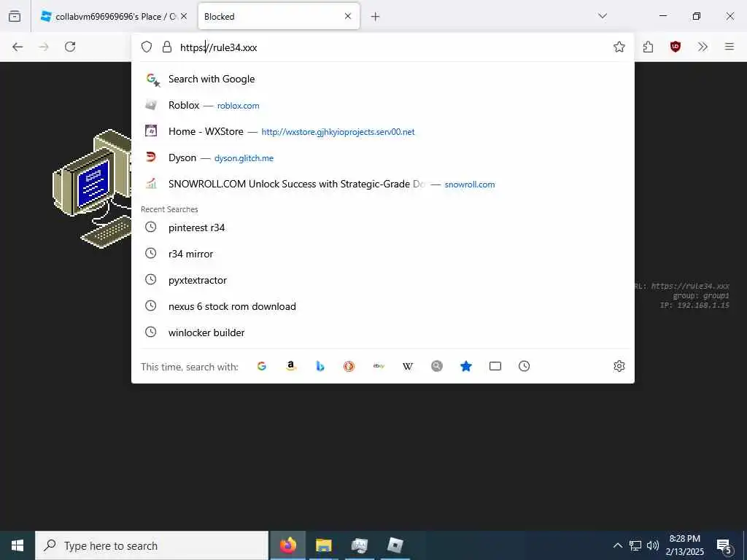Search this time with DuckDuckGo

[349, 366]
